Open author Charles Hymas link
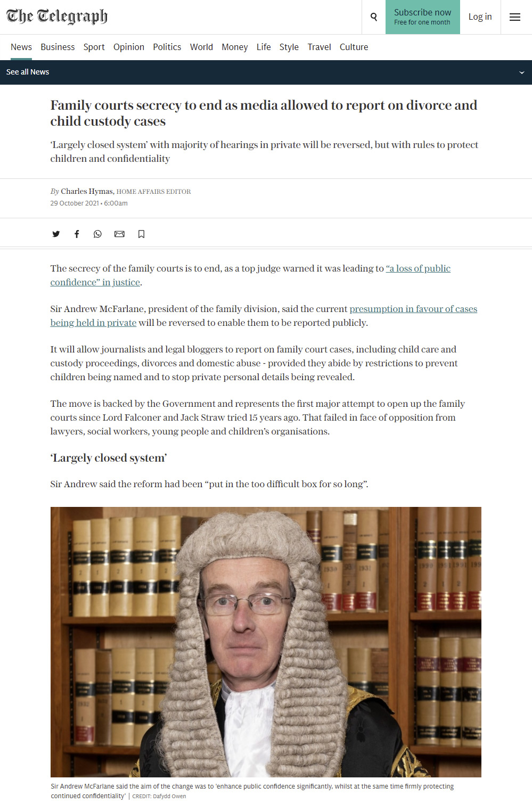The width and height of the screenshot is (532, 812). [87, 191]
